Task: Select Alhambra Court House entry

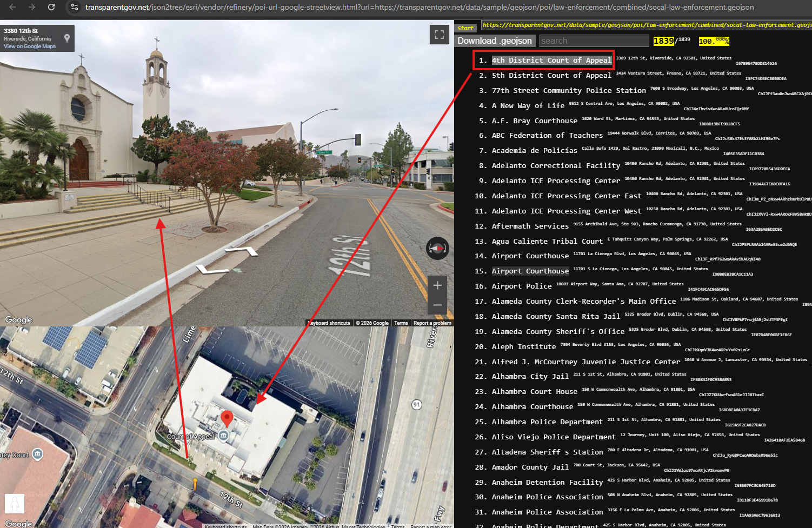Action: [x=535, y=392]
